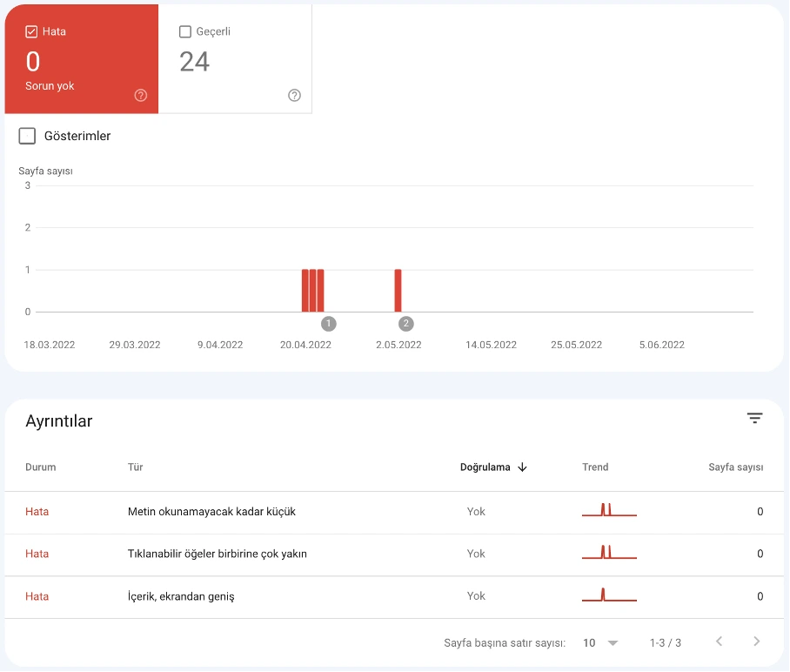Click the Ayrıntılar heading
The width and height of the screenshot is (790, 672).
click(59, 421)
